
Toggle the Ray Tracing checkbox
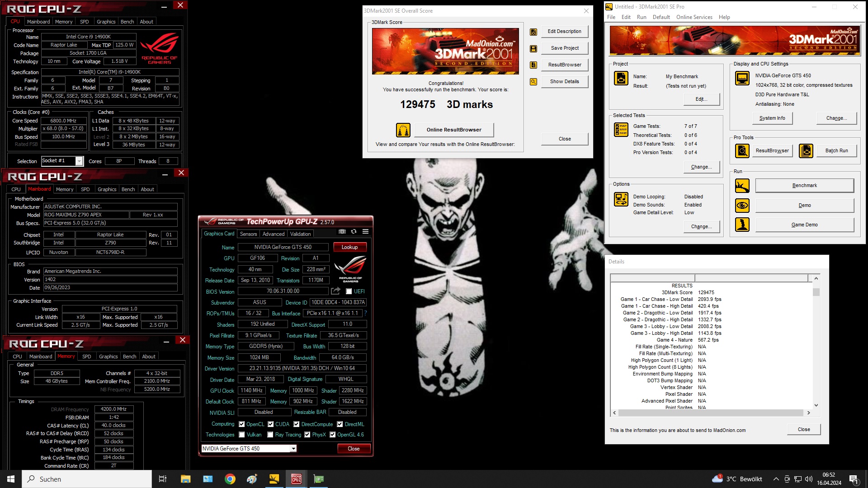tap(270, 435)
